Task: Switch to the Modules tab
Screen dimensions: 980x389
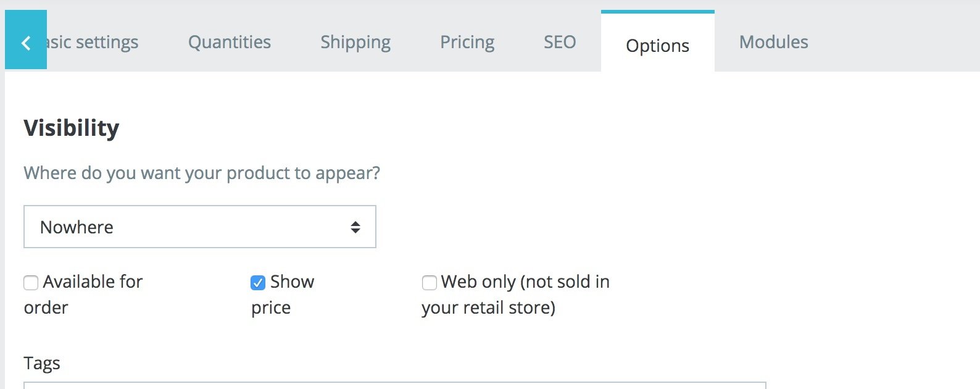Action: [774, 42]
